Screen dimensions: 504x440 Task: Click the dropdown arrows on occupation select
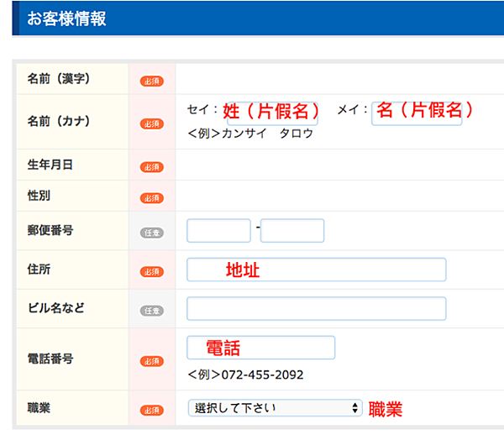coord(356,408)
